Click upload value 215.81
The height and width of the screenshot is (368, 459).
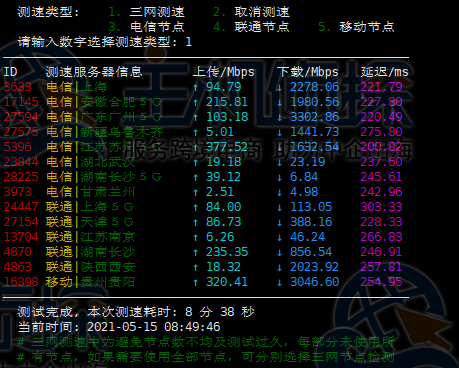click(227, 102)
